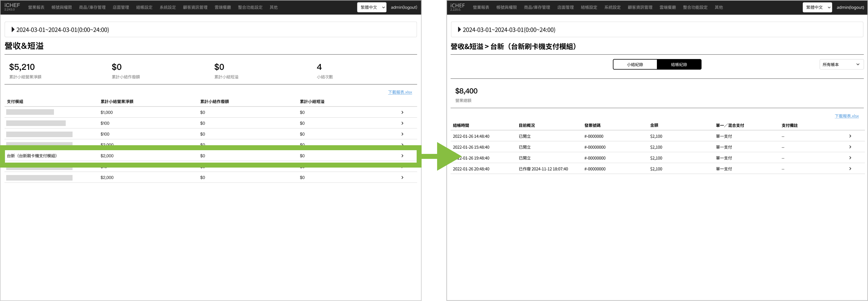Open the 營業報表 menu in the left navbar
The width and height of the screenshot is (868, 301).
point(36,7)
